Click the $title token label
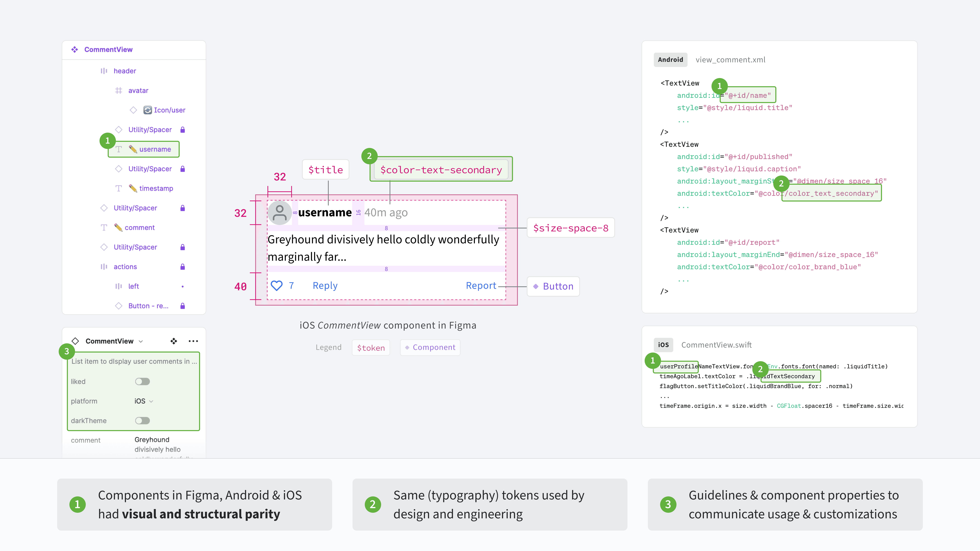The width and height of the screenshot is (980, 551). point(326,170)
